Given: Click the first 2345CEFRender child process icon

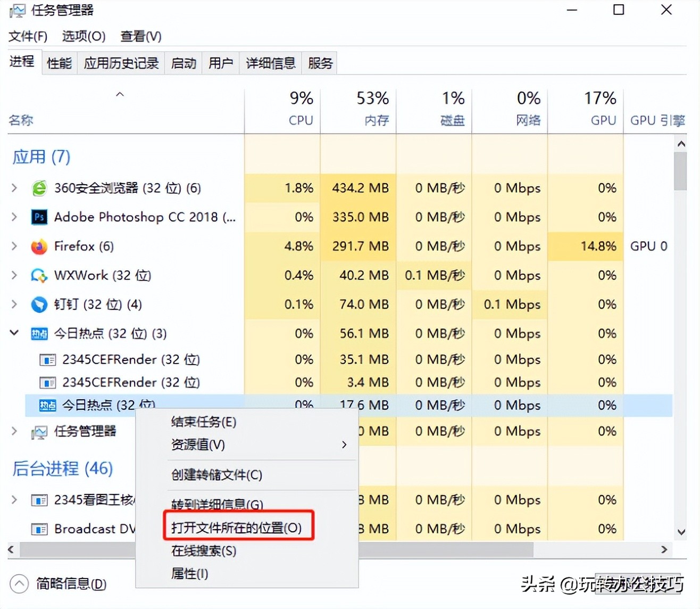Looking at the screenshot, I should pos(47,359).
